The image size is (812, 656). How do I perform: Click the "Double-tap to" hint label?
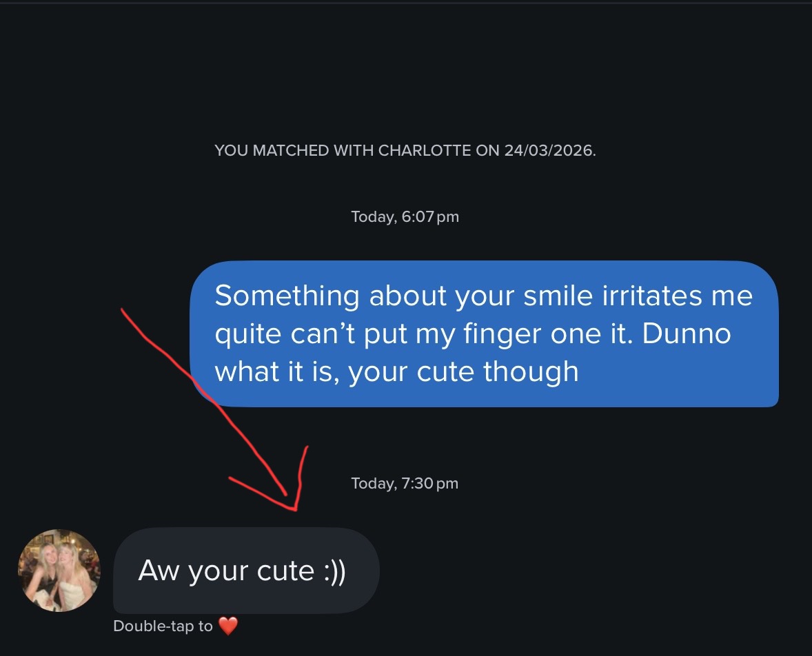click(x=163, y=626)
